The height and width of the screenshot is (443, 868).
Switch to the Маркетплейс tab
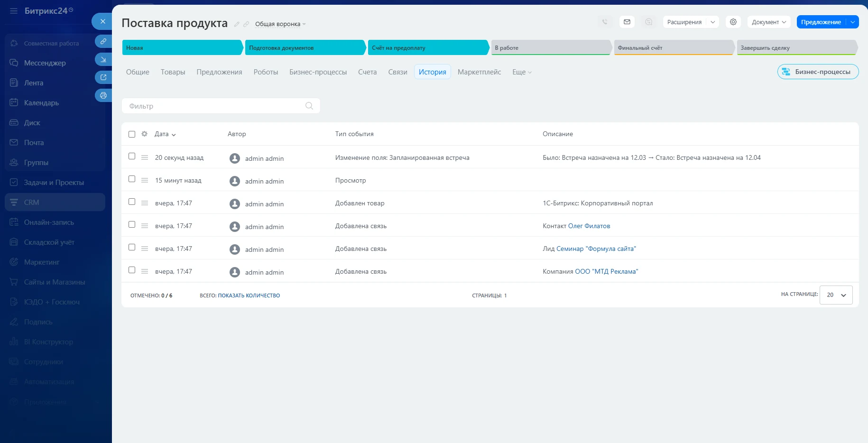pyautogui.click(x=479, y=72)
